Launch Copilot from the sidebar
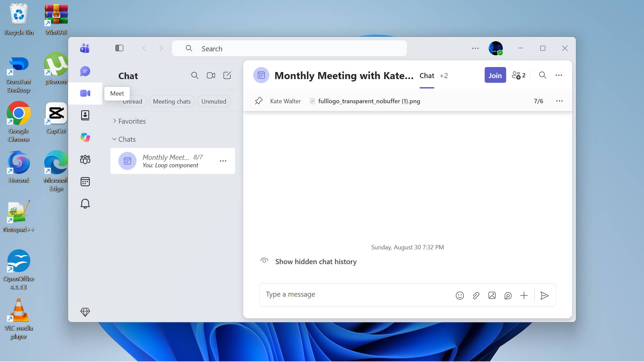 pyautogui.click(x=85, y=137)
